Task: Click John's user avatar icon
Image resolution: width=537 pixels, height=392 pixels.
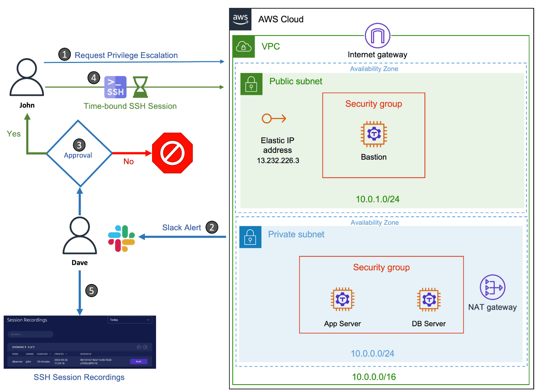Action: click(27, 77)
